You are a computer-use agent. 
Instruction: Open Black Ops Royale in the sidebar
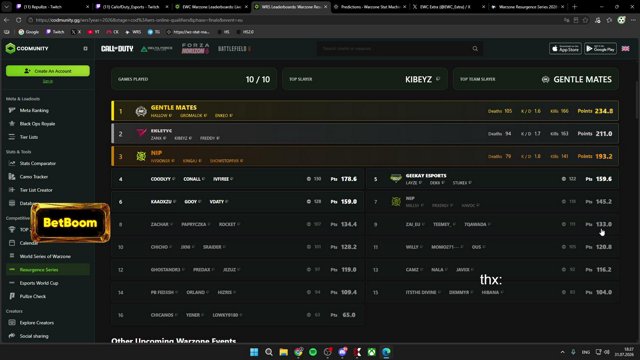point(37,124)
